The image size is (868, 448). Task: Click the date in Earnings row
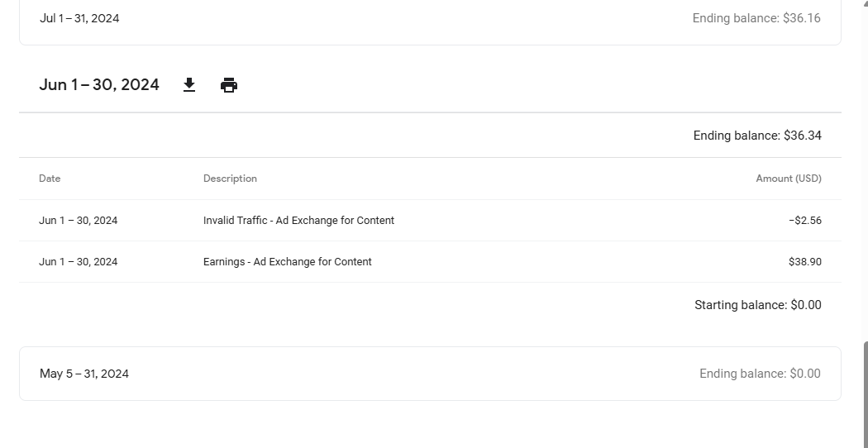pyautogui.click(x=78, y=262)
